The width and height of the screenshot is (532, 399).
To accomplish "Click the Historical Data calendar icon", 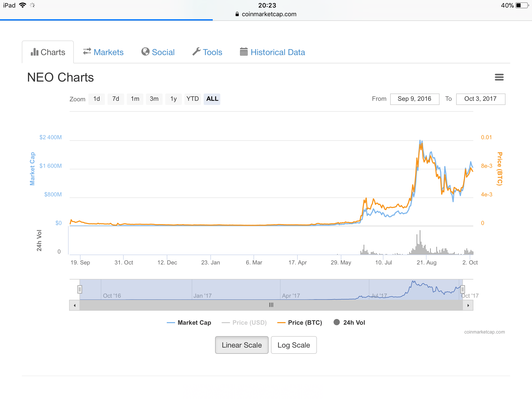I will tap(244, 51).
